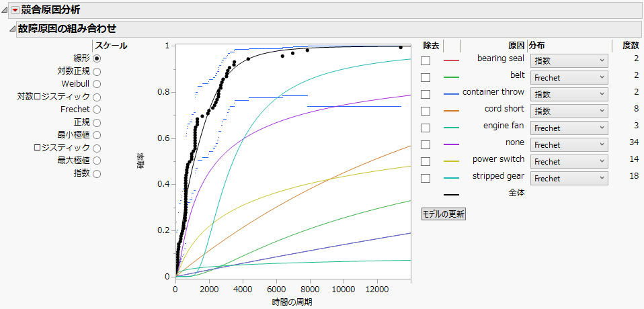Image resolution: width=644 pixels, height=309 pixels.
Task: Click the yellow line swatch for power switch
Action: pyautogui.click(x=451, y=162)
